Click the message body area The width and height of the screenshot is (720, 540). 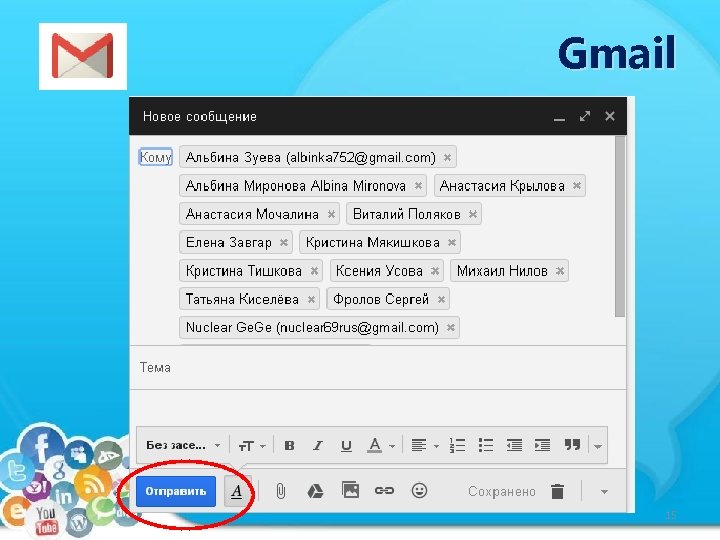[x=378, y=408]
